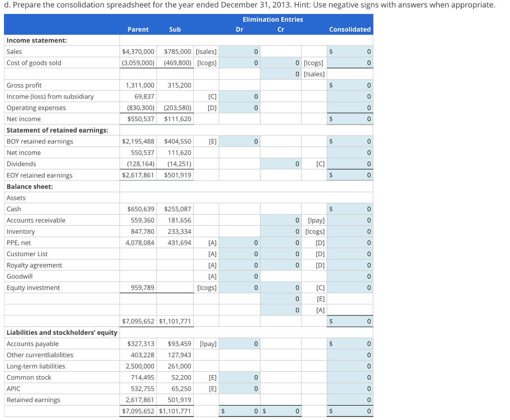Click the Consolidated Gross profit field
The width and height of the screenshot is (510, 420).
[350, 85]
